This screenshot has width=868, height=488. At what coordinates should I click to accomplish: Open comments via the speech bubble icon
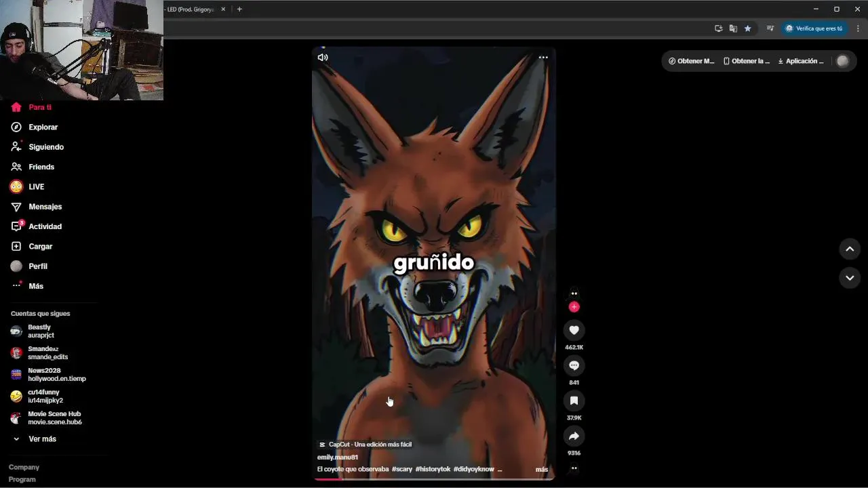click(574, 365)
